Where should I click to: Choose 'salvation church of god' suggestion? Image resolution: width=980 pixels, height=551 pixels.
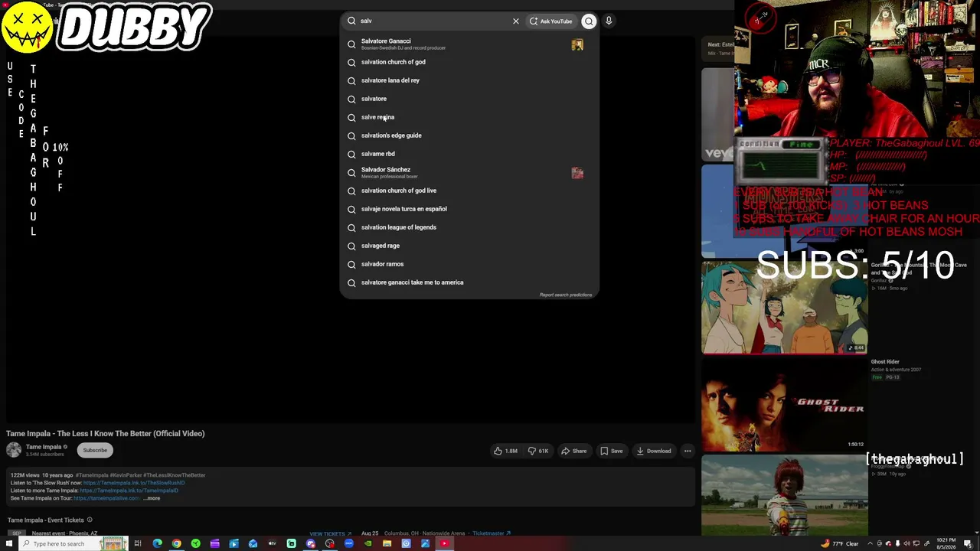coord(469,62)
